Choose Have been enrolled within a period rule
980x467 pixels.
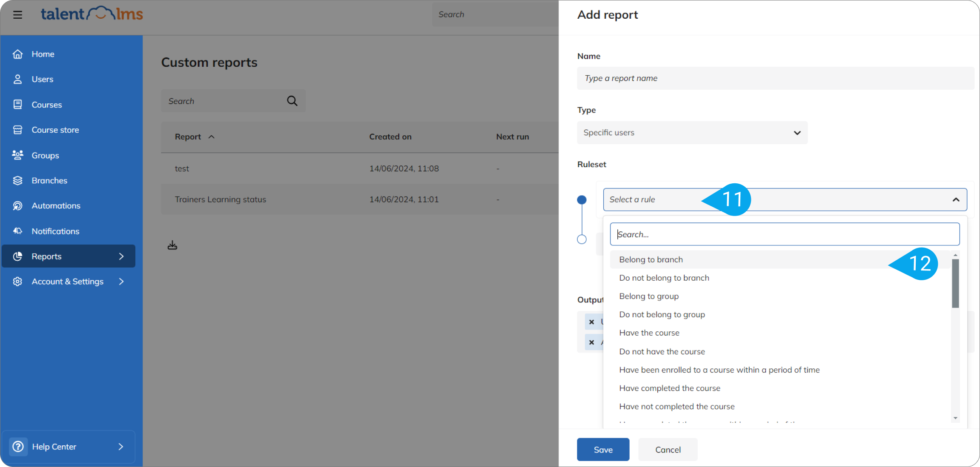780,370
